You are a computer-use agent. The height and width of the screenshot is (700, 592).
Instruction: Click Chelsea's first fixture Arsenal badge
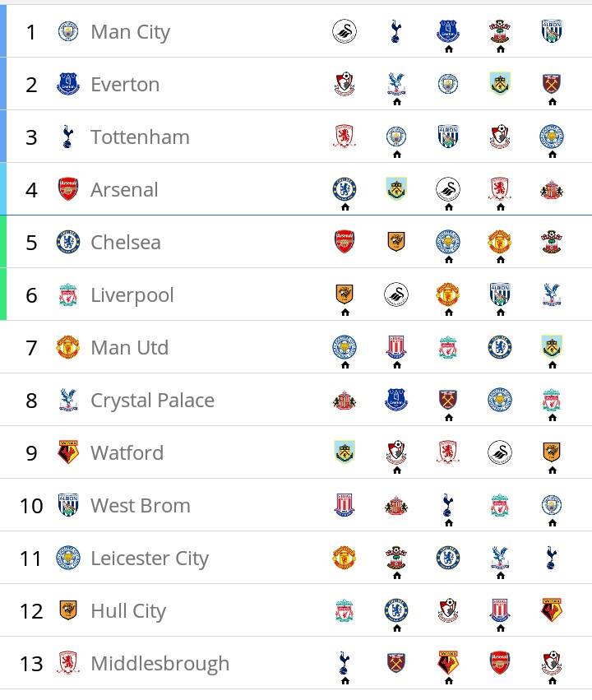(345, 242)
